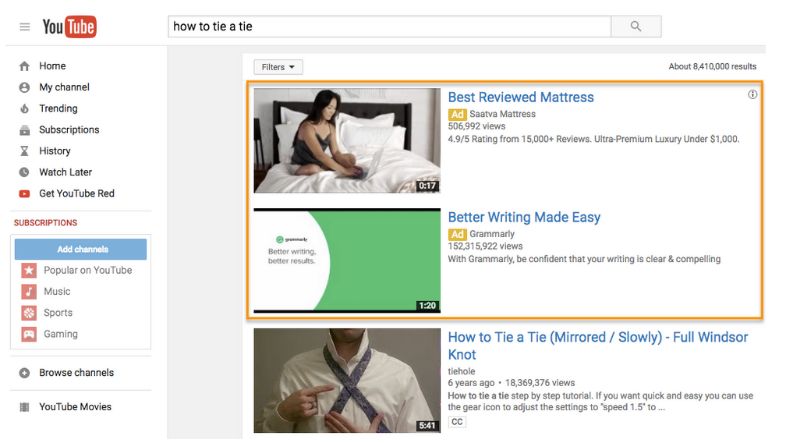Open My channel in the sidebar
Image resolution: width=786 pixels, height=443 pixels.
click(65, 87)
